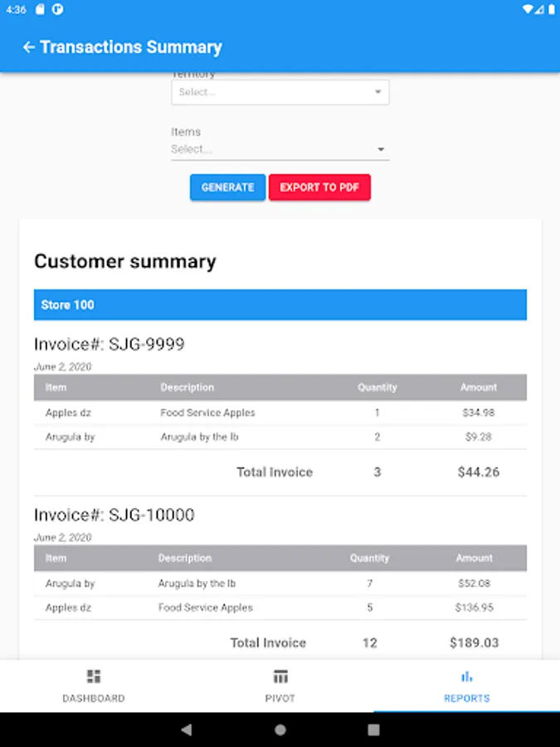Image resolution: width=560 pixels, height=747 pixels.
Task: Switch to the DASHBOARD tab label
Action: (93, 698)
